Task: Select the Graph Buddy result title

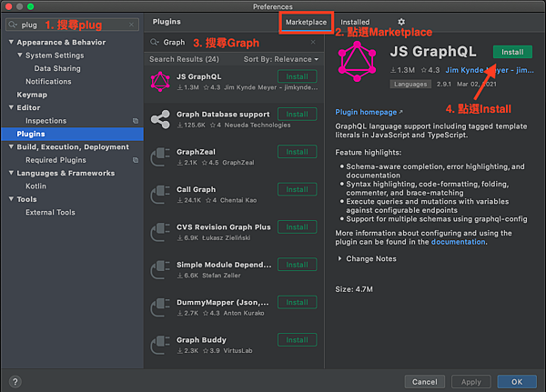Action: [201, 340]
